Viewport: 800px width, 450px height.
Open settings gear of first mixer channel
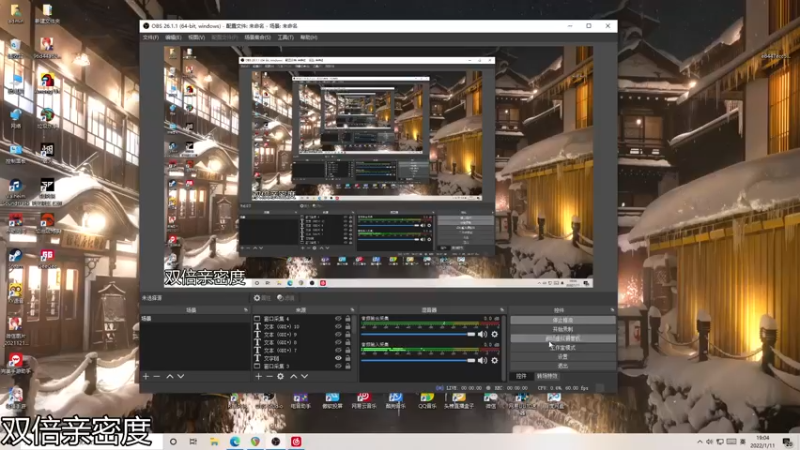(x=494, y=334)
